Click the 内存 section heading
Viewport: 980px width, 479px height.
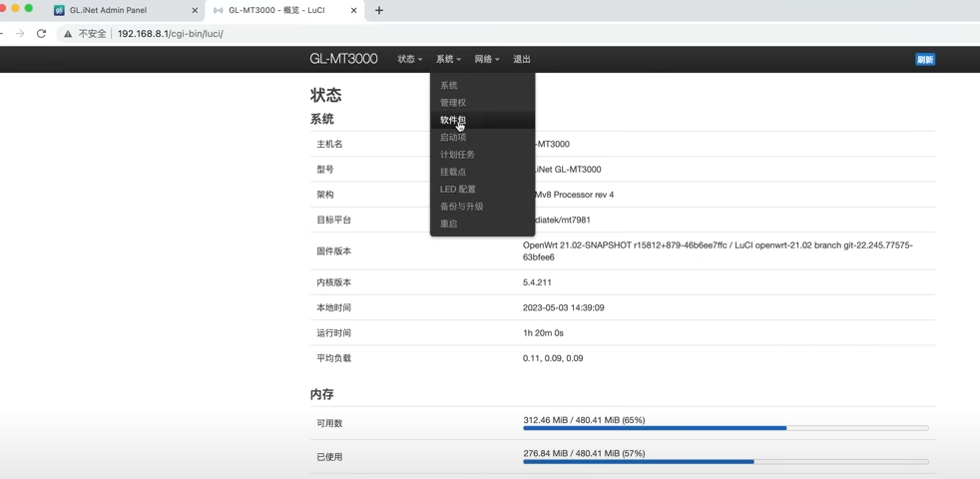322,394
